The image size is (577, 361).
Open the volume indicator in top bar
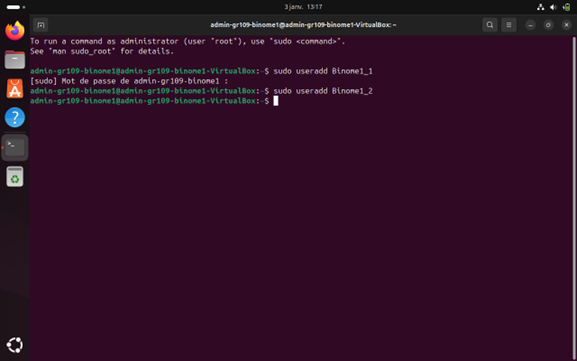tap(553, 7)
